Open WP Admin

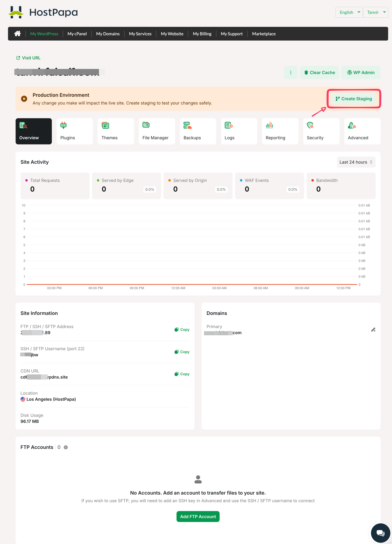click(361, 72)
